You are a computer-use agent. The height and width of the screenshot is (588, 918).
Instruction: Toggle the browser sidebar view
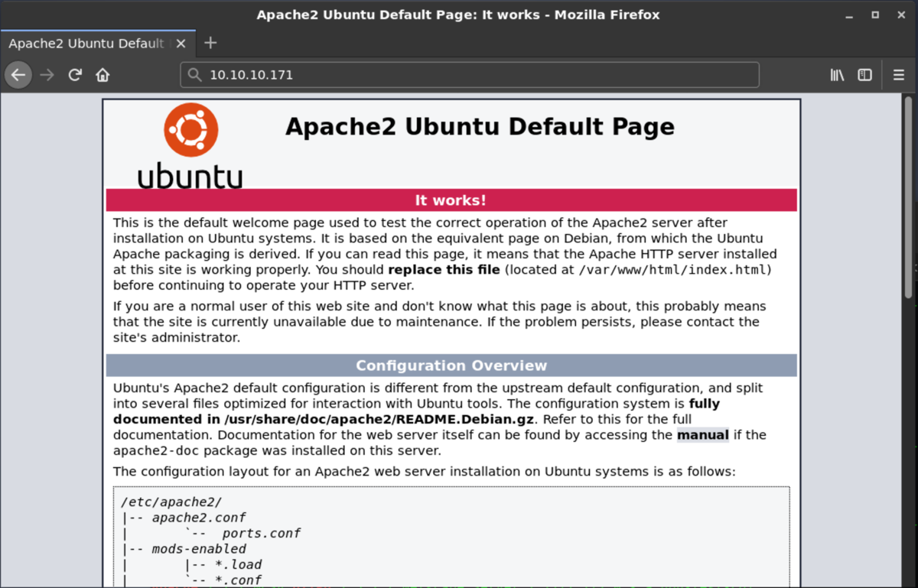click(864, 74)
